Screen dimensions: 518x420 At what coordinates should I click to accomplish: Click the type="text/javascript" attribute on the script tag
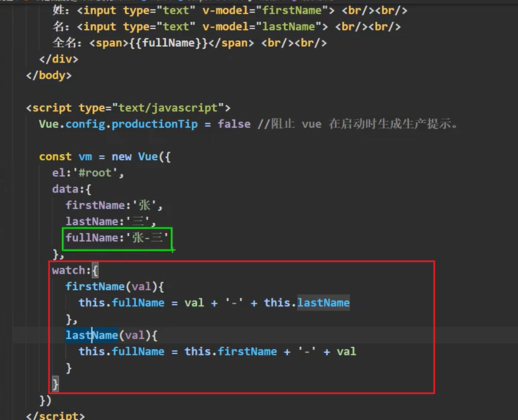[151, 108]
